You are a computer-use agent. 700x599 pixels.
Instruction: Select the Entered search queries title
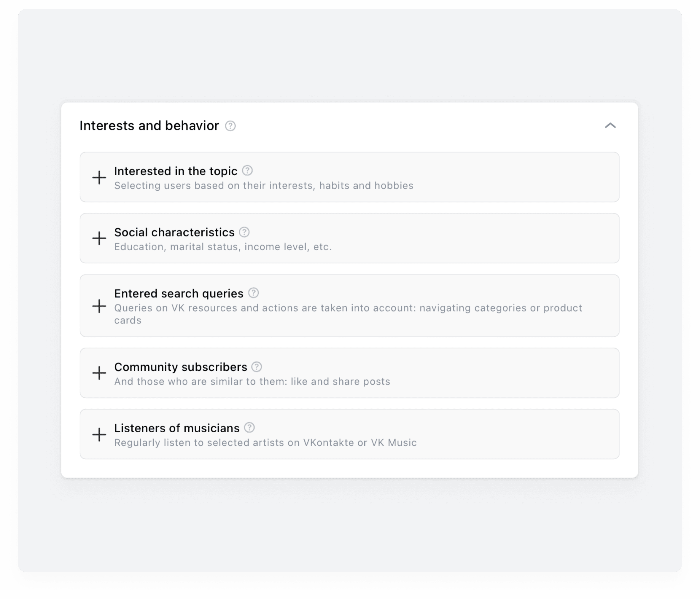pos(179,294)
